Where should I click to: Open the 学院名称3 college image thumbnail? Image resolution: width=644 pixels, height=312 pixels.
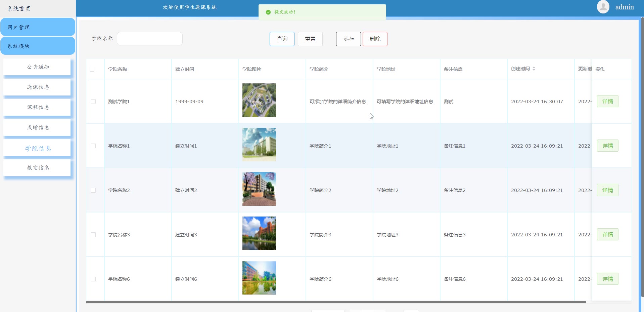(259, 233)
